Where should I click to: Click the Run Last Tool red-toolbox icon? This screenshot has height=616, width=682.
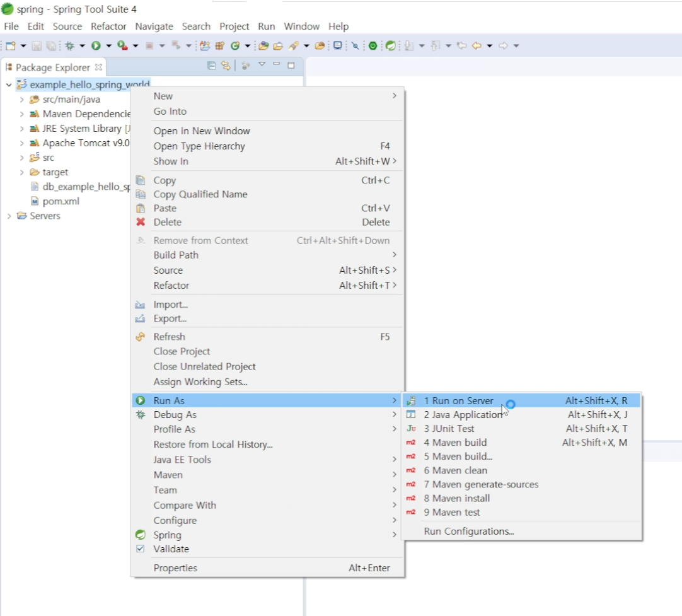[x=122, y=45]
